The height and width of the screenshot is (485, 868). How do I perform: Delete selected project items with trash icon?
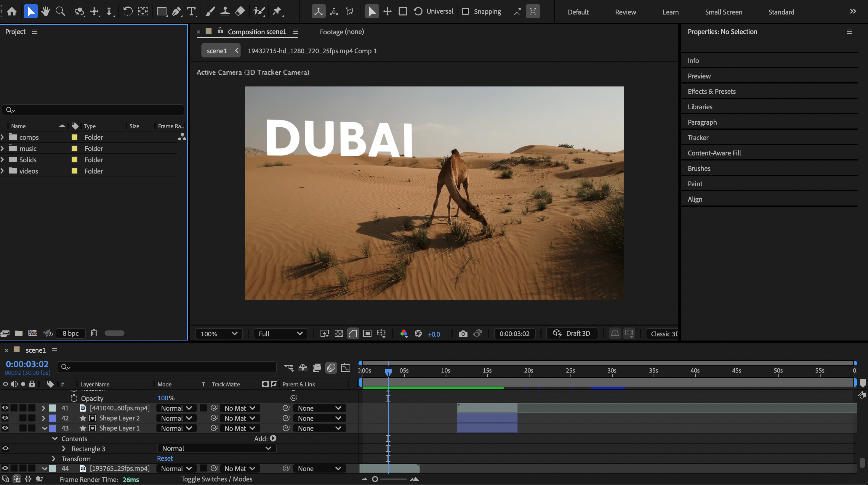[x=94, y=333]
